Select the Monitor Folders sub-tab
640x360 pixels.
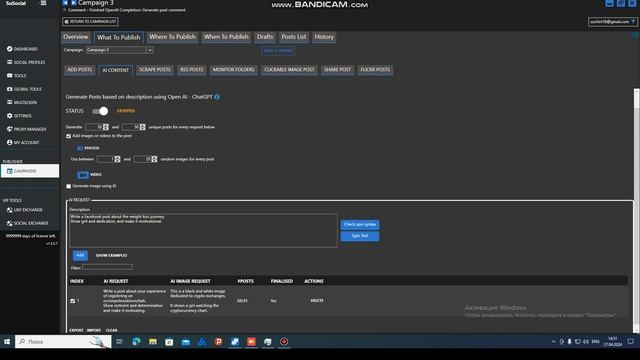(x=233, y=70)
